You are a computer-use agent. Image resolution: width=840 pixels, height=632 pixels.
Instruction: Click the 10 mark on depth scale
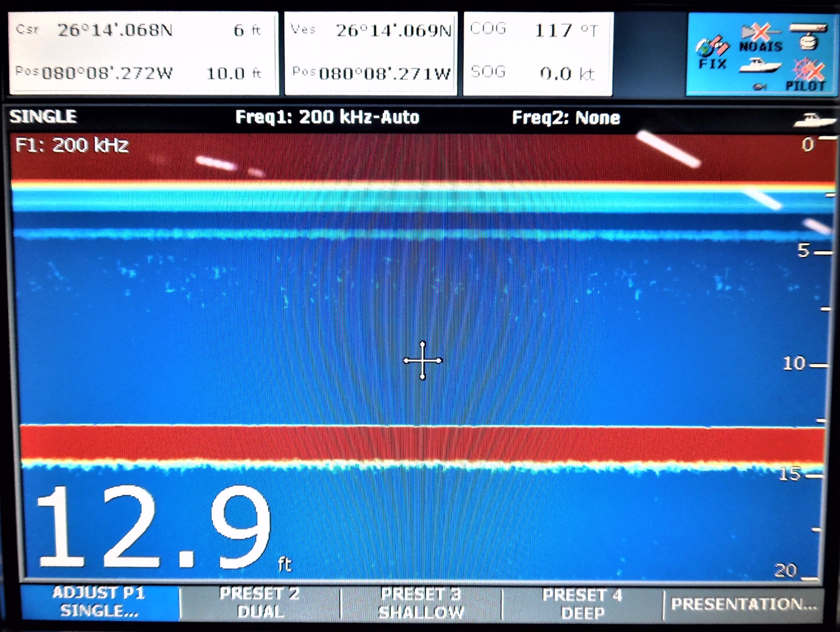(x=794, y=363)
